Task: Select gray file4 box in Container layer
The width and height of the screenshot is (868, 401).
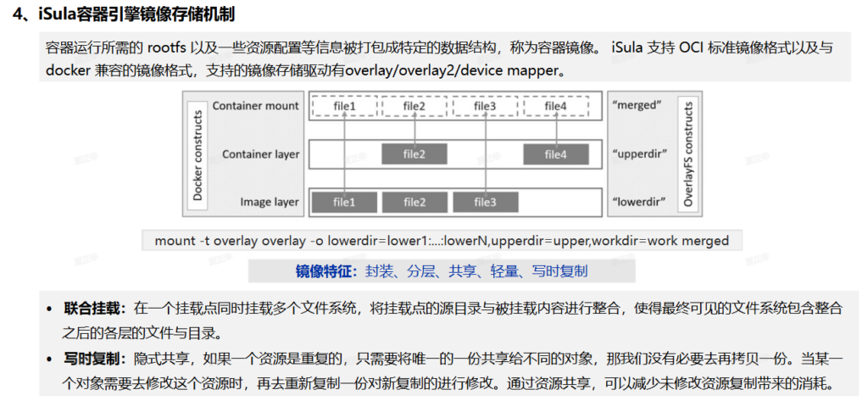Action: [x=555, y=154]
